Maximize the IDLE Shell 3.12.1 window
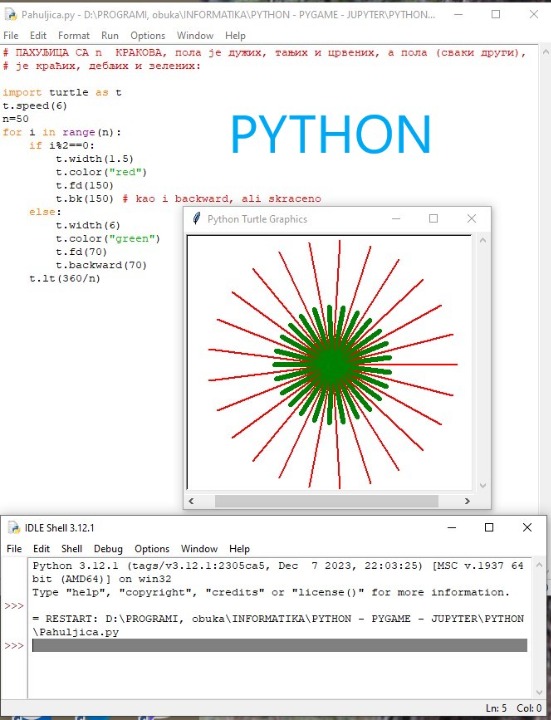Viewport: 551px width, 720px height. point(489,527)
